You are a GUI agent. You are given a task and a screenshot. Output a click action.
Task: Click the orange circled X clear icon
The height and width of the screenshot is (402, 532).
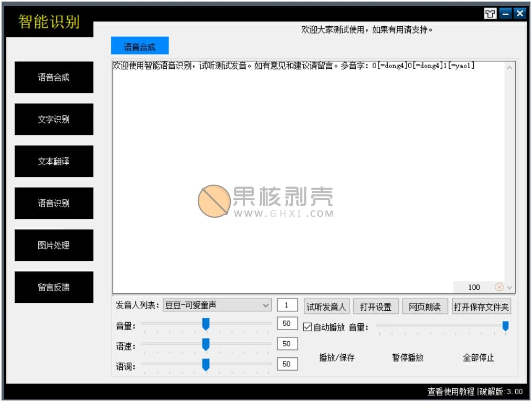[499, 287]
